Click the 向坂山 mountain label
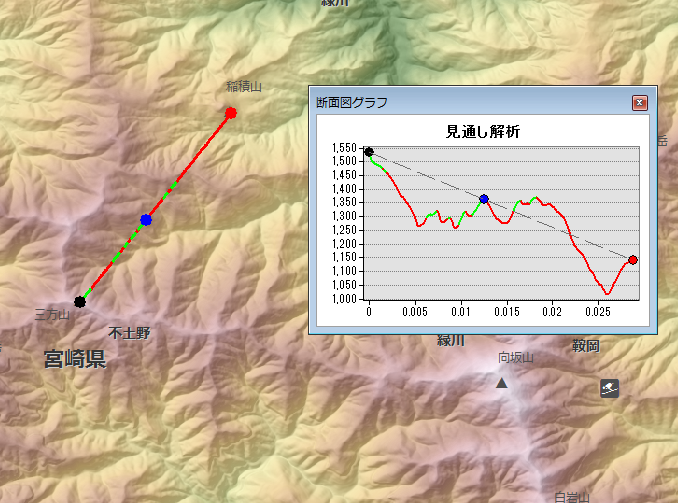The width and height of the screenshot is (678, 503). pos(516,358)
